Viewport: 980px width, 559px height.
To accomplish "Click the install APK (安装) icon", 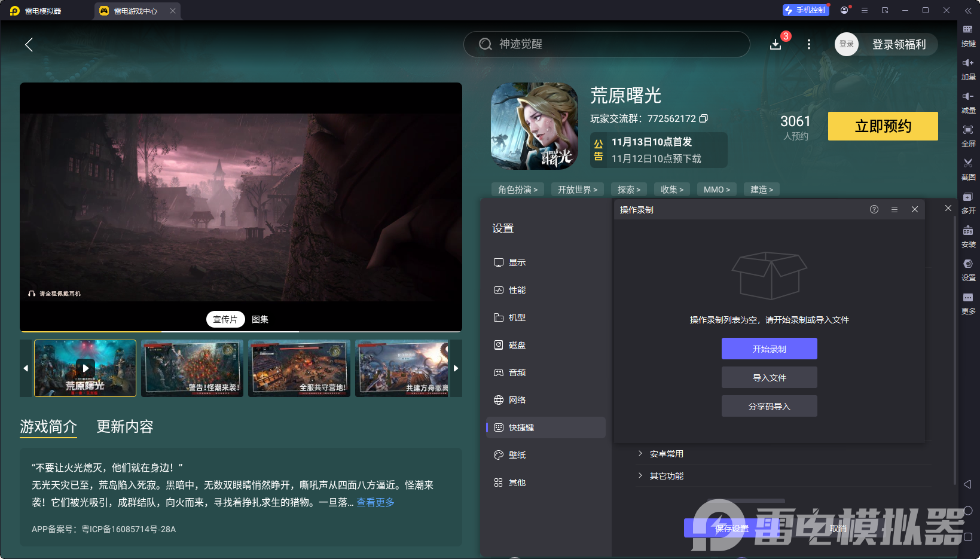I will tap(967, 231).
